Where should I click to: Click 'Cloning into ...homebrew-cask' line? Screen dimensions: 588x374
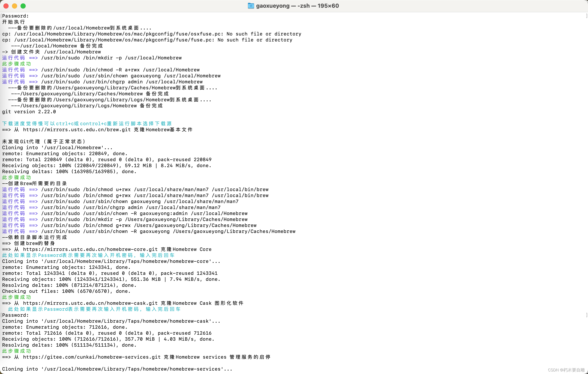pos(111,321)
